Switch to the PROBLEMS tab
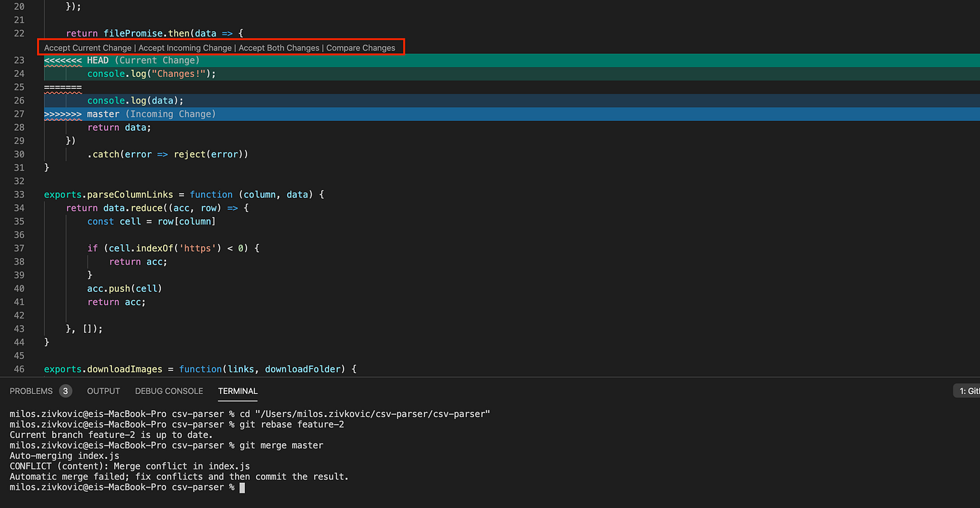Viewport: 980px width, 508px height. click(x=31, y=391)
